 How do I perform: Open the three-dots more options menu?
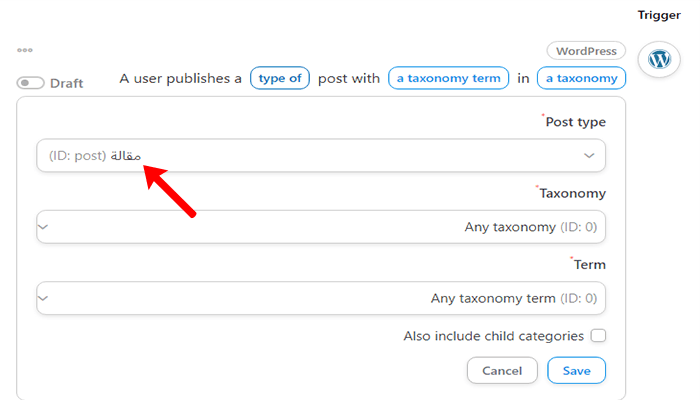[25, 50]
